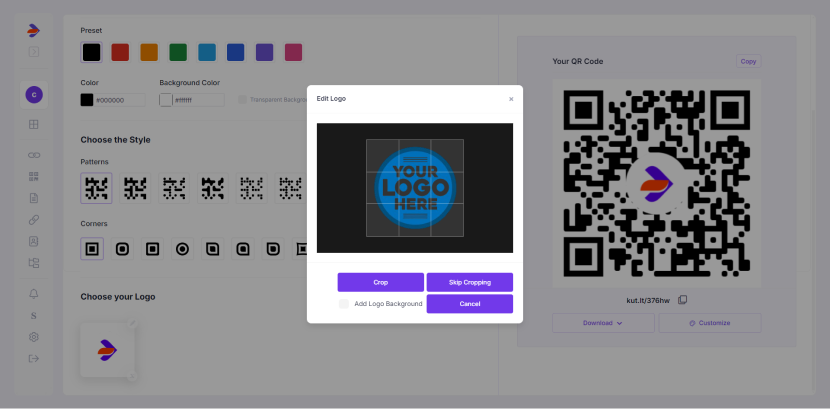The image size is (830, 409).
Task: Select the seventh corner style
Action: 273,249
